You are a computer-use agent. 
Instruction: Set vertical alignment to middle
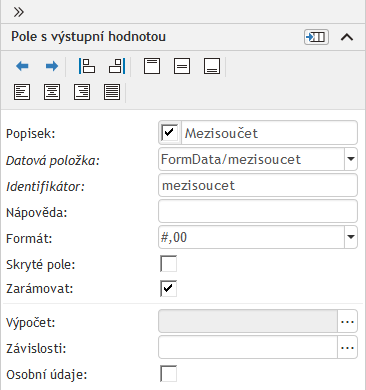pos(182,66)
